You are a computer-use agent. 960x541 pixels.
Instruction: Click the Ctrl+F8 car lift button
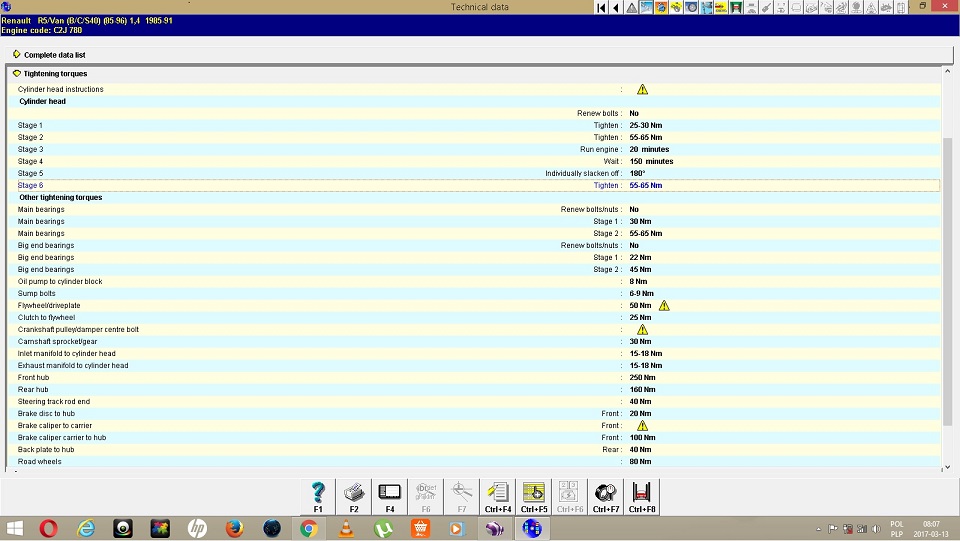(x=642, y=496)
